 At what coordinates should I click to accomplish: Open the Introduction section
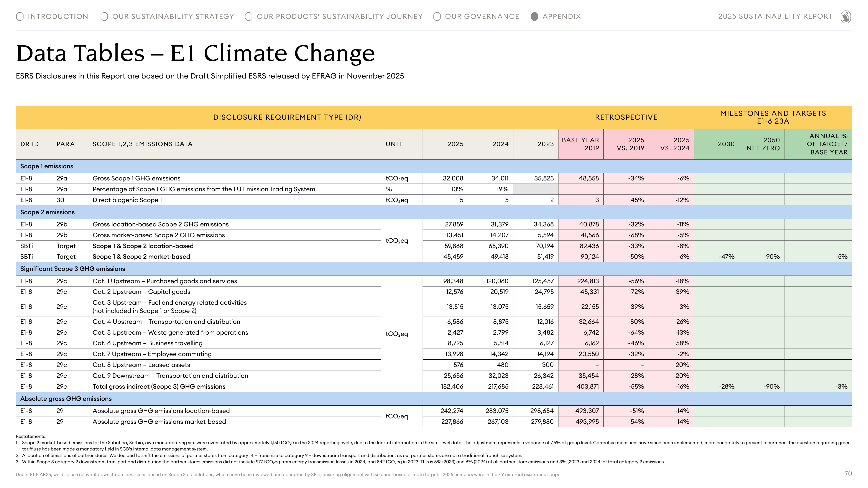(x=58, y=16)
